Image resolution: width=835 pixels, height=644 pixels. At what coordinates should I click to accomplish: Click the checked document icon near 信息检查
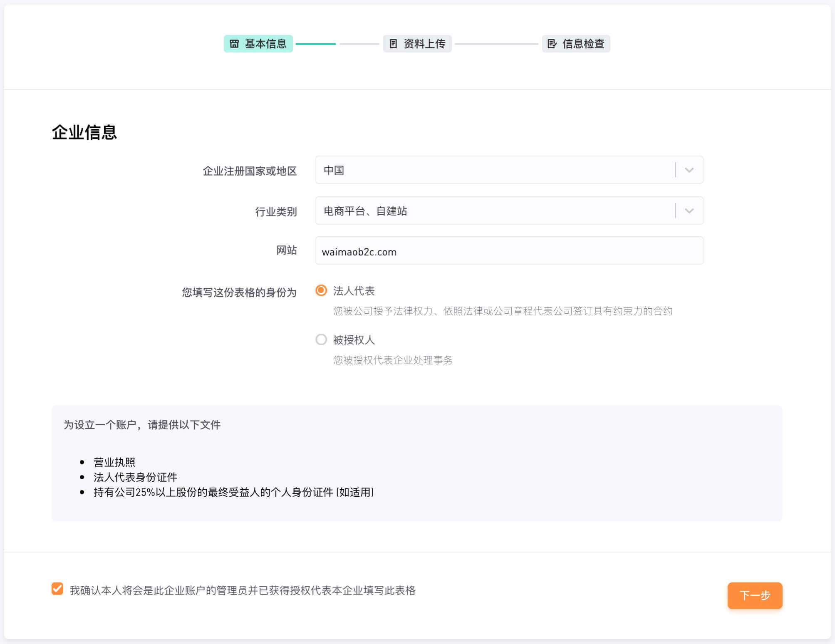click(x=552, y=43)
